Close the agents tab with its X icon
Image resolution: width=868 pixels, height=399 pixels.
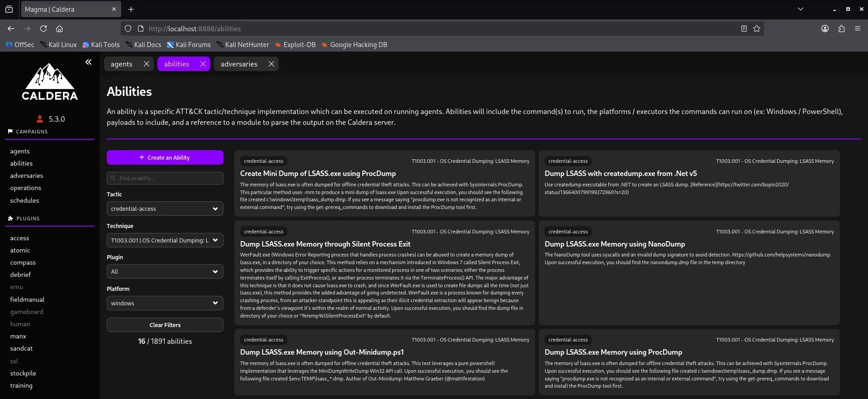(146, 64)
